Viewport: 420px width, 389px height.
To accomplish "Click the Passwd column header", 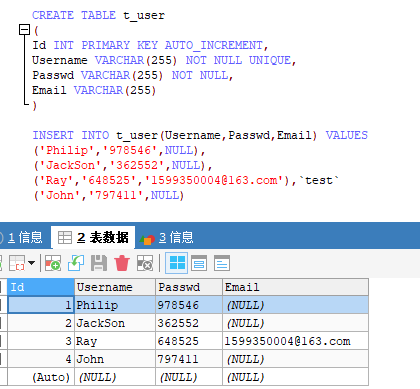I will 189,287.
